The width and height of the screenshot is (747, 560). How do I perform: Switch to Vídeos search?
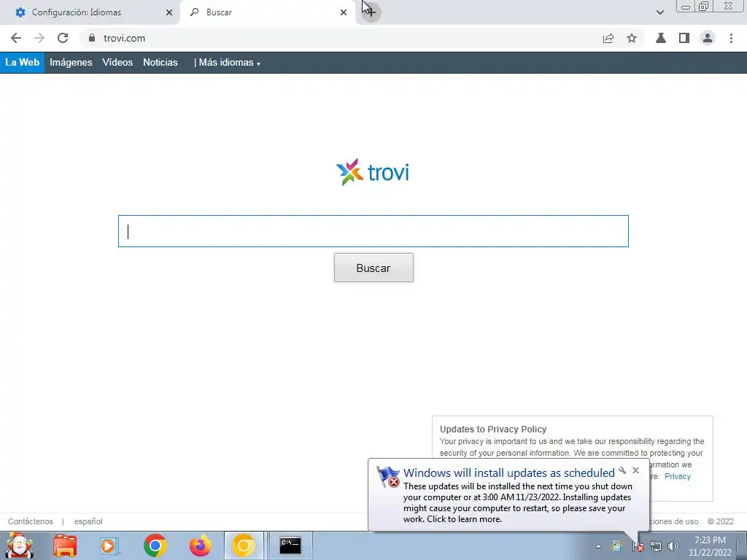coord(117,63)
